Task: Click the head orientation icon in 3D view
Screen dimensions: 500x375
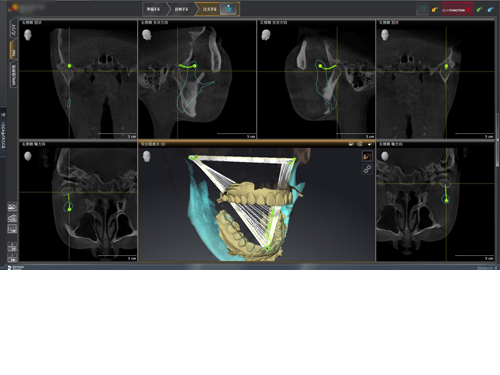Action: pyautogui.click(x=146, y=156)
